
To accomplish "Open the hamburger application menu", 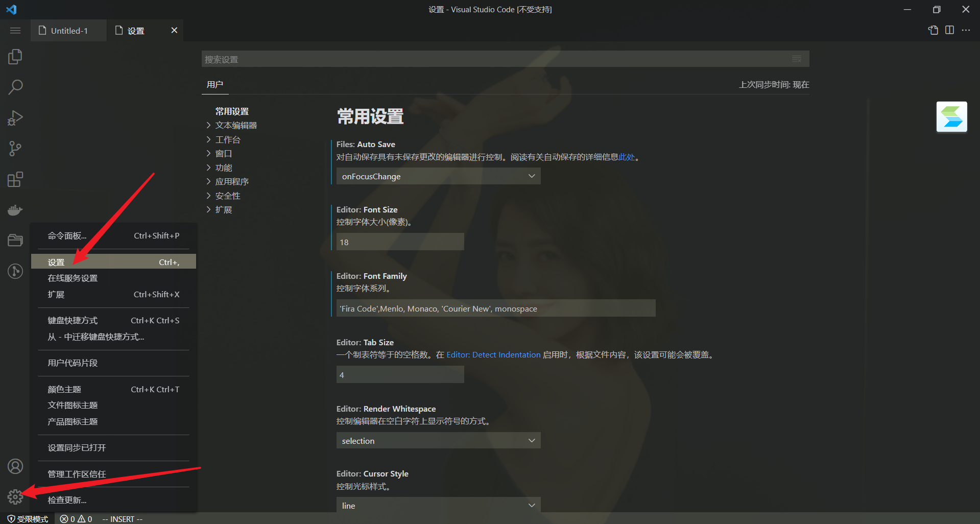I will (15, 31).
